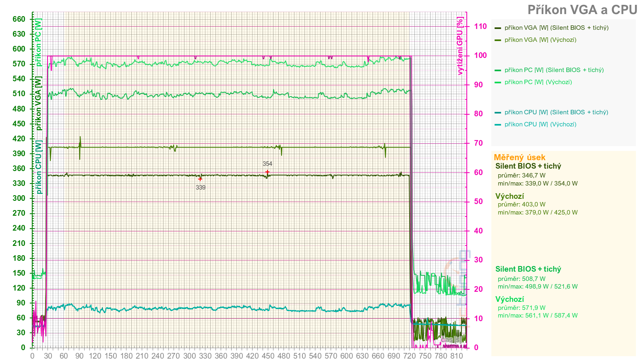Click the 'příkon PC [W]' axis label
Viewport: 644px width, 361px height.
coord(38,42)
